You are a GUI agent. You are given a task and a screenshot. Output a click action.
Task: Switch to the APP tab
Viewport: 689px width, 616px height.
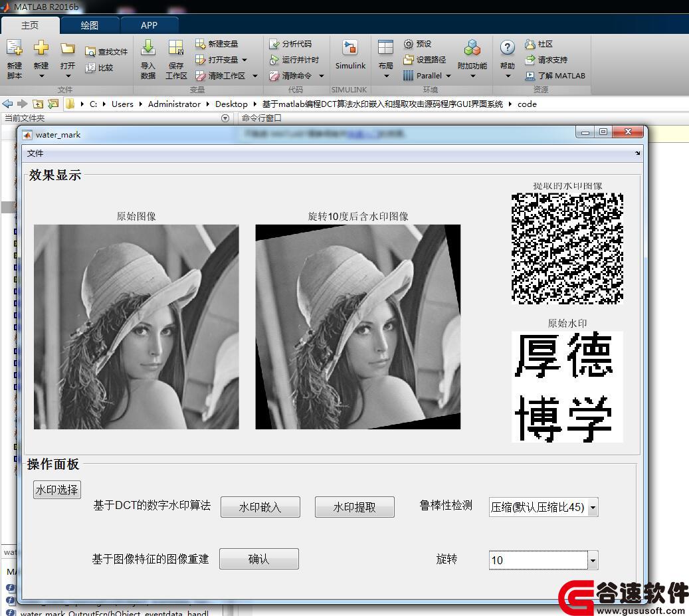click(149, 25)
